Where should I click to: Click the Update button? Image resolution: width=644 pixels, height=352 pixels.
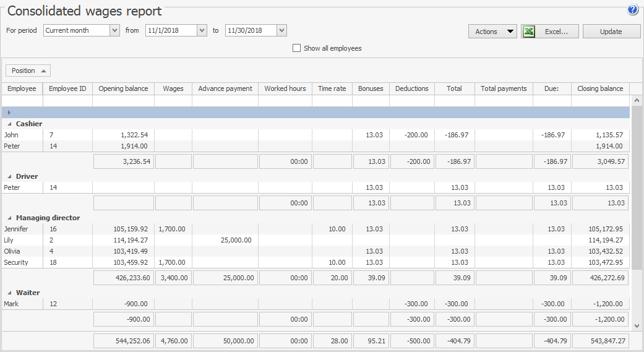pyautogui.click(x=611, y=32)
